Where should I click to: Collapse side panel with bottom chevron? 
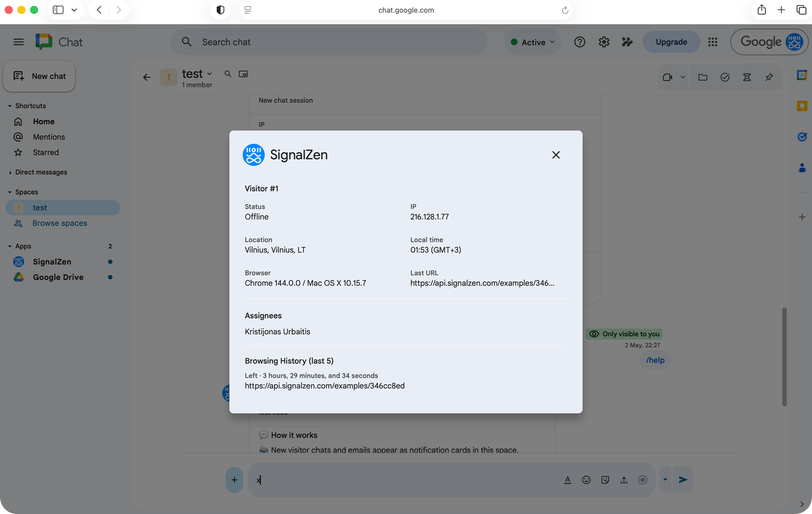click(801, 504)
